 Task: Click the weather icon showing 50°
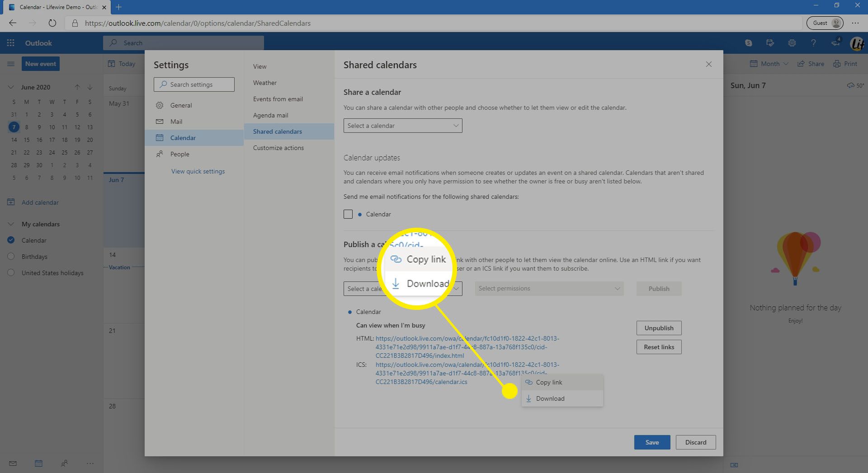tap(855, 85)
